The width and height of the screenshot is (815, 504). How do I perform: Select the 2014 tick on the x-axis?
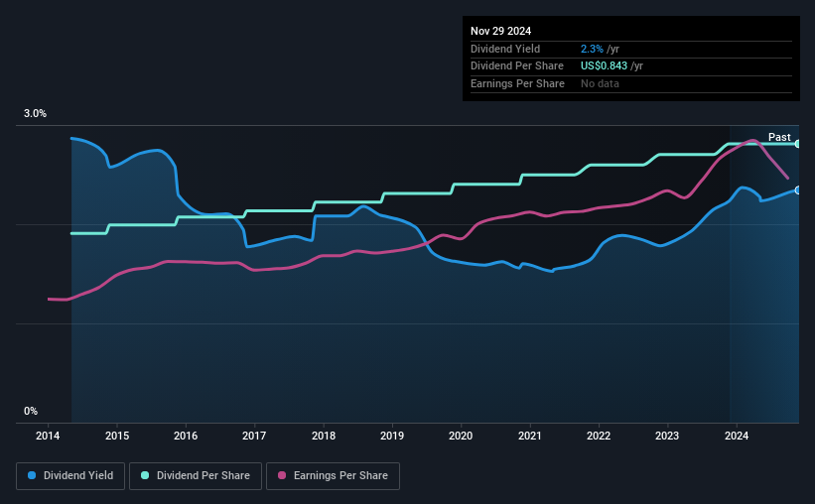(48, 436)
